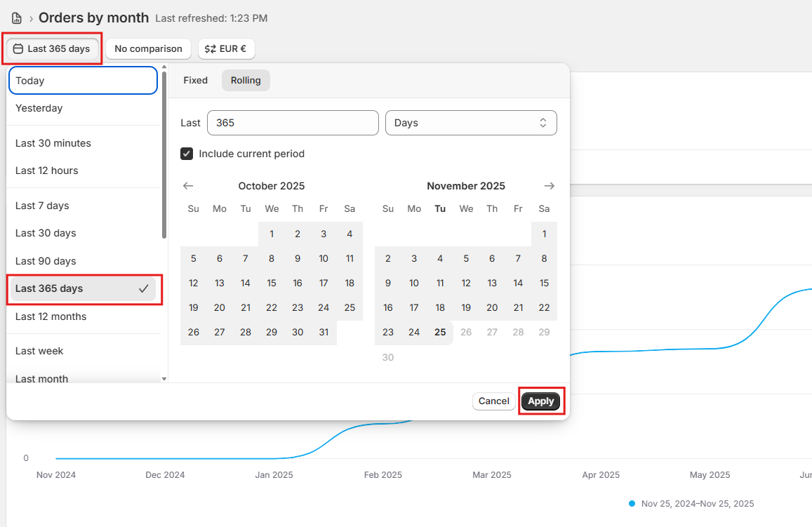Pick October 20 in the calendar

coord(220,307)
